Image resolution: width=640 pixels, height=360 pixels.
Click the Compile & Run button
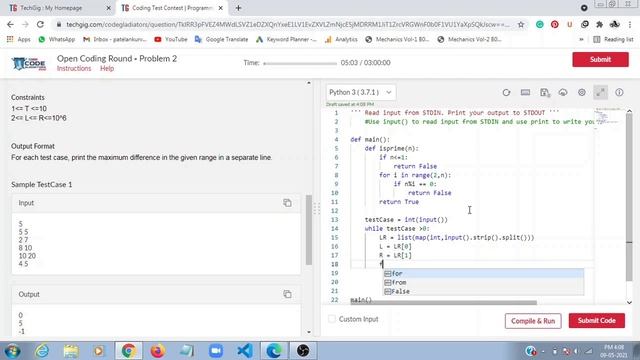coord(533,321)
